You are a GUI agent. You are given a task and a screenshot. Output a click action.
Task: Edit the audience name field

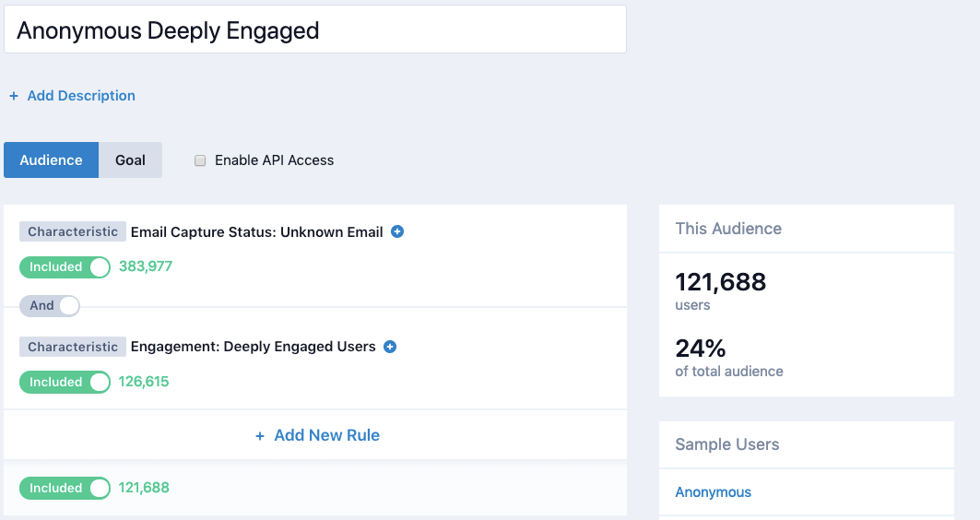[315, 30]
